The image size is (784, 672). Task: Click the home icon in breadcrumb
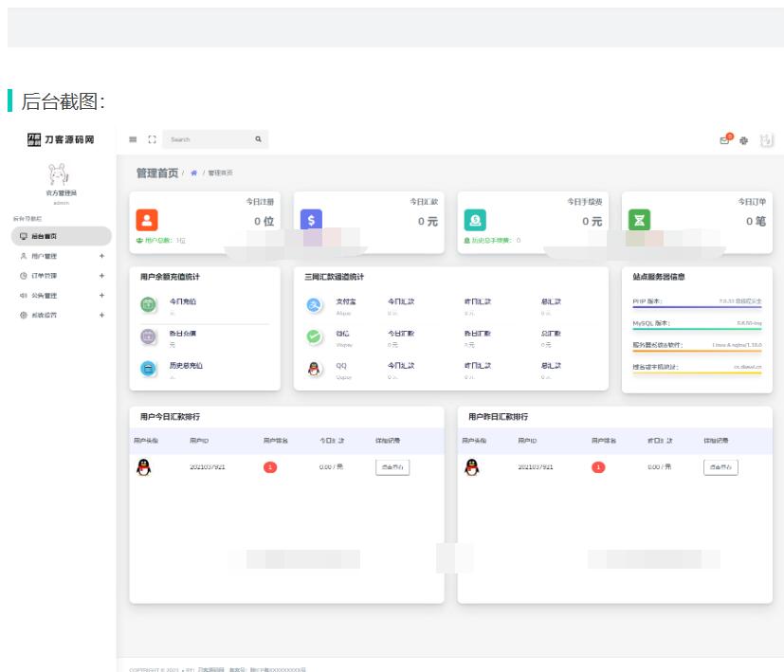[194, 173]
